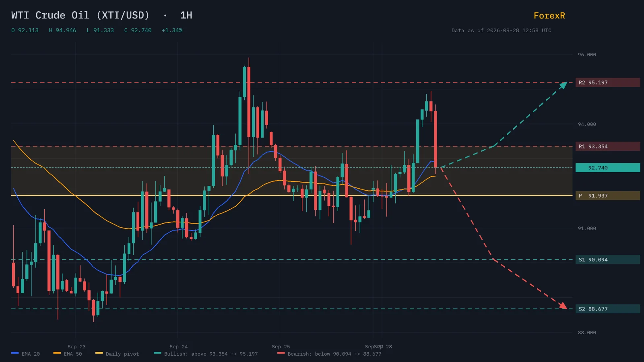Click the 96.000 price axis tick

587,55
